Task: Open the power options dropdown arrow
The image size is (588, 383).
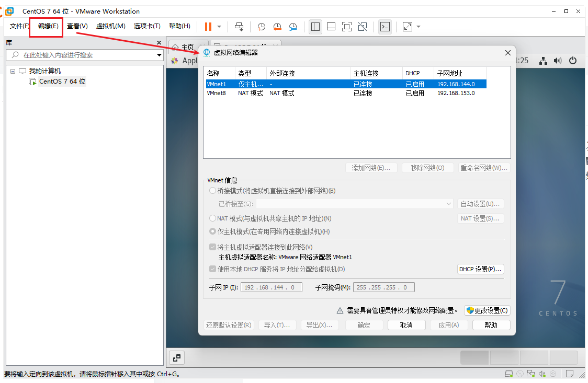Action: click(219, 27)
